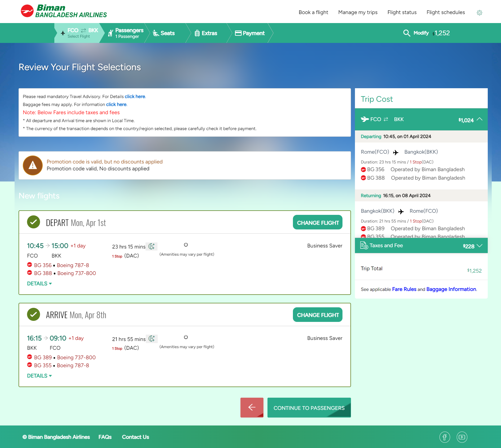The width and height of the screenshot is (501, 448).
Task: Select the Payment step icon
Action: (238, 33)
